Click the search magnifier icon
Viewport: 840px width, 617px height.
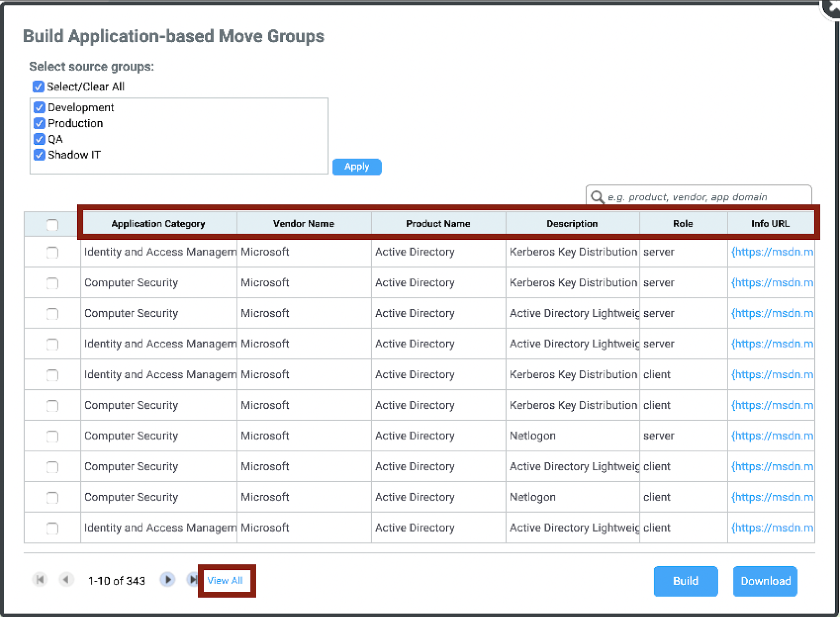[597, 197]
